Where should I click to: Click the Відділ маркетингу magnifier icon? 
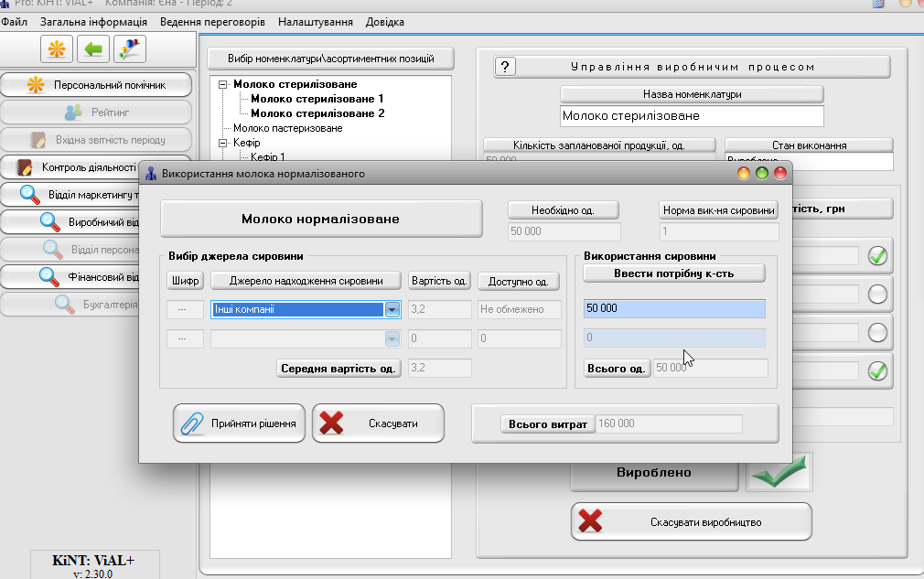[x=29, y=195]
